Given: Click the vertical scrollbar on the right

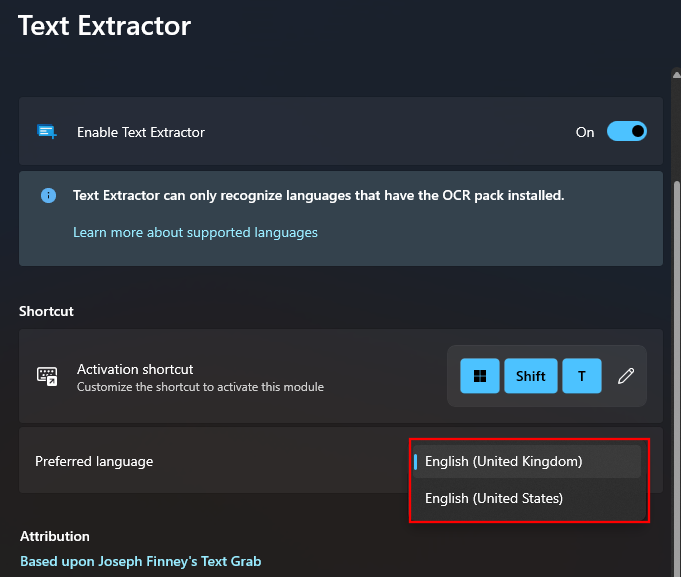Looking at the screenshot, I should (676, 300).
